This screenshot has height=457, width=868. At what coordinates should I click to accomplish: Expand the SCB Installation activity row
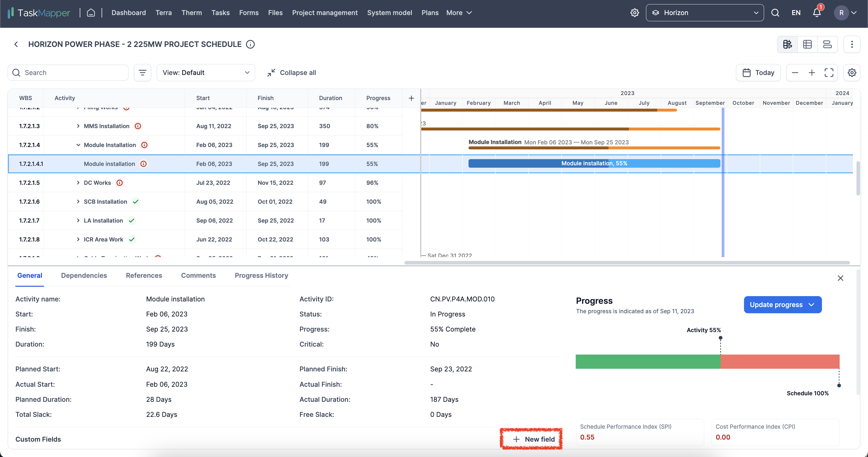point(77,202)
